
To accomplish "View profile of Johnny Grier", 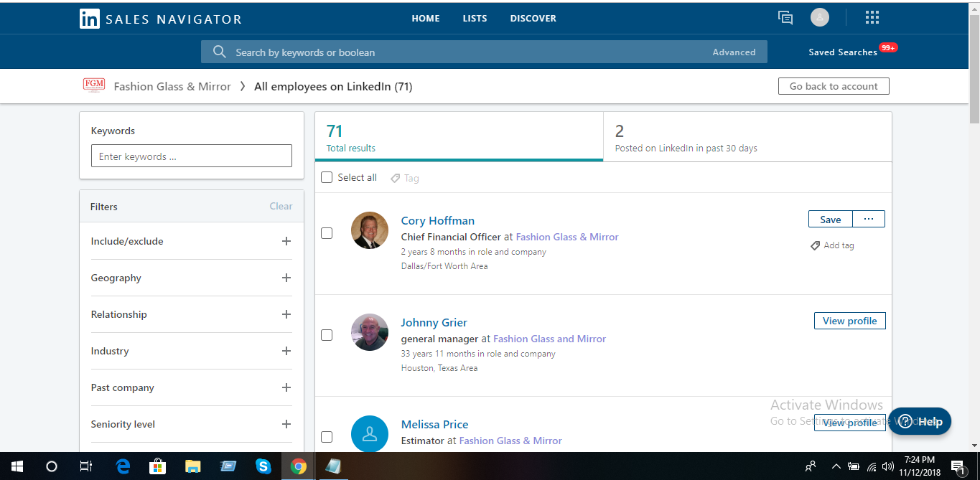I will 850,321.
